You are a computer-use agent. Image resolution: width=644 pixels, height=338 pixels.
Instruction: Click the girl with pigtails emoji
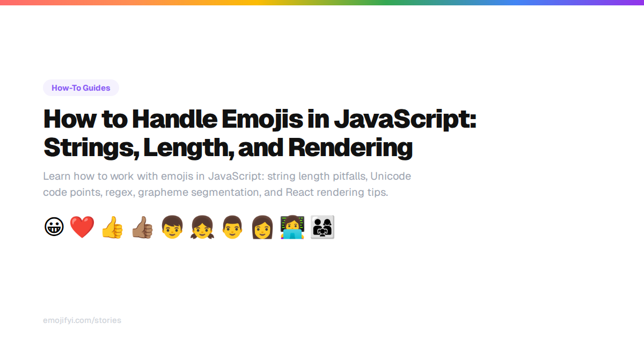coord(202,227)
